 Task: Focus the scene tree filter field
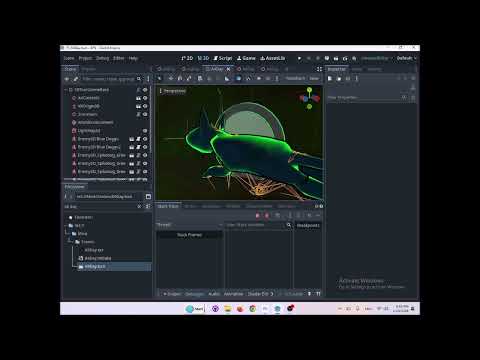(x=111, y=79)
